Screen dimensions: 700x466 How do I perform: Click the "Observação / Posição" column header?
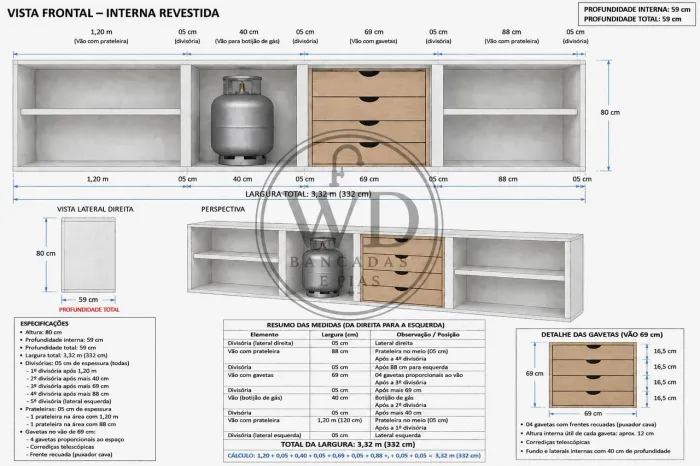pos(428,334)
